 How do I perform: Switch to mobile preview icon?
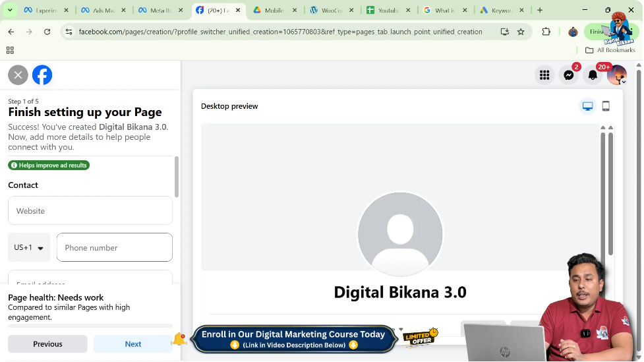tap(606, 106)
